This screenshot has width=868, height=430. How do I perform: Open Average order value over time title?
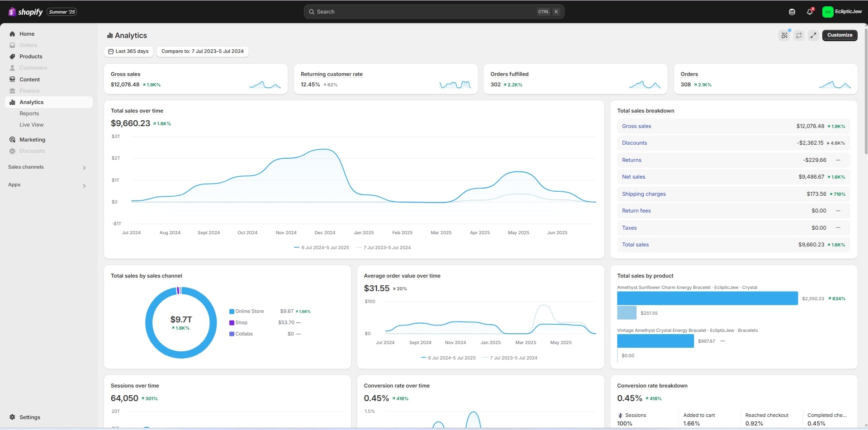[402, 276]
